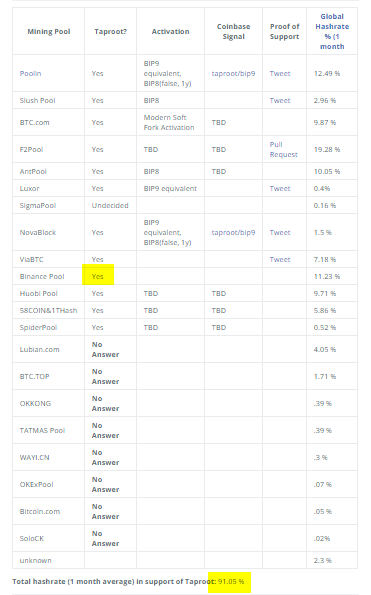Open the Tweet link for NovaBlock
Image resolution: width=371 pixels, height=595 pixels.
click(x=280, y=232)
